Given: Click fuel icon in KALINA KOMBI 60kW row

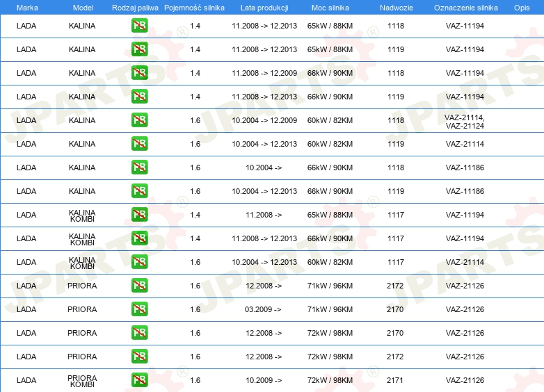Looking at the screenshot, I should (139, 262).
